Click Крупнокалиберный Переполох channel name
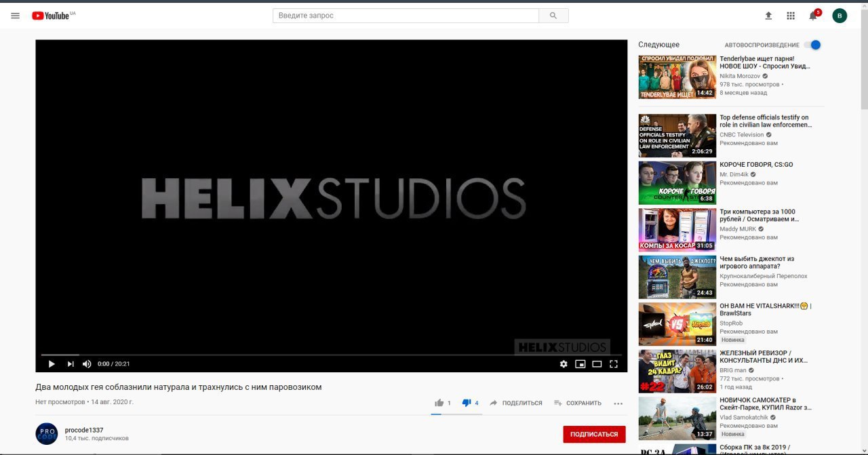Screen dimensions: 868x455 (764, 276)
